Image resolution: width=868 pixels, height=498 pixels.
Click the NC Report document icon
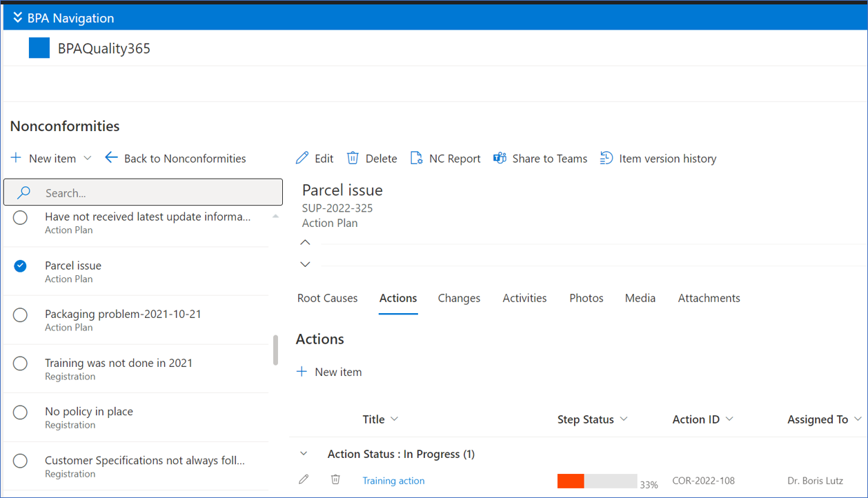(416, 158)
